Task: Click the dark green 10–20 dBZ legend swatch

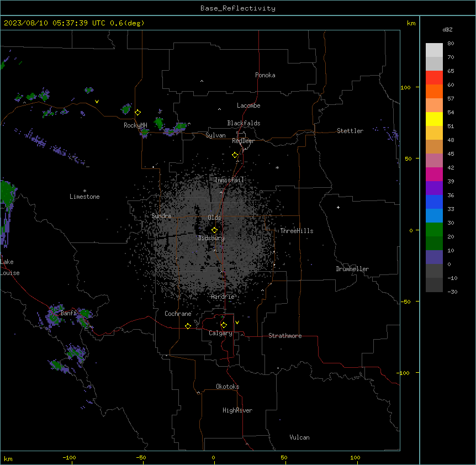Action: 434,244
